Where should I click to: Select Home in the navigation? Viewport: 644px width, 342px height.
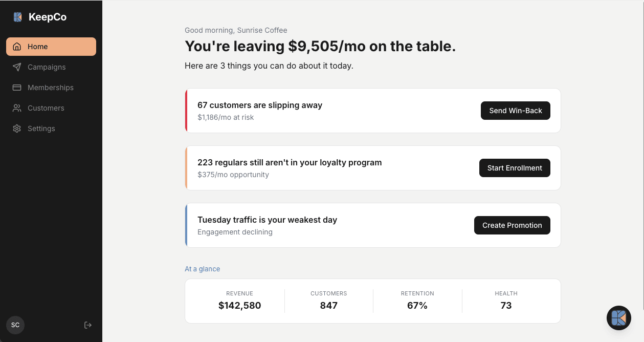click(x=38, y=47)
